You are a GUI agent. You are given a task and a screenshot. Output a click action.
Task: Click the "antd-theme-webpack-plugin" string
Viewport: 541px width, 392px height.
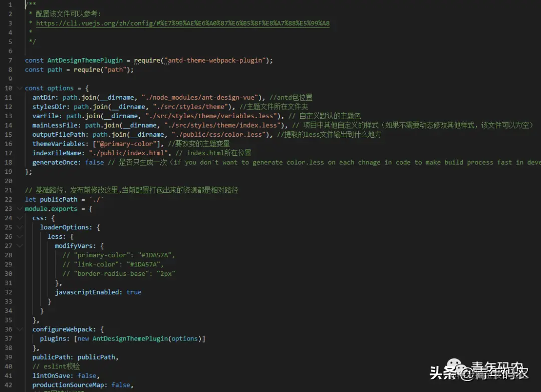215,61
